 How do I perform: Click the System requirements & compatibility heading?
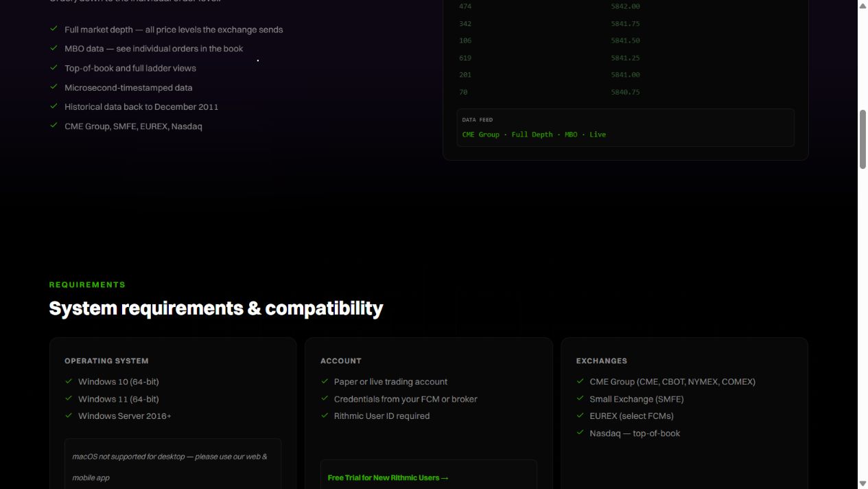(216, 308)
